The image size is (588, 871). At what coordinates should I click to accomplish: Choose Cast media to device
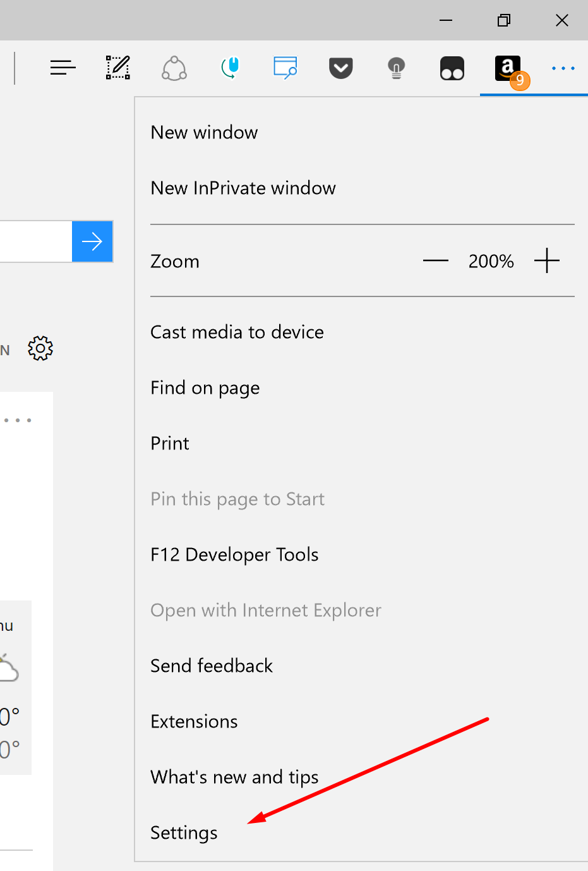click(237, 332)
